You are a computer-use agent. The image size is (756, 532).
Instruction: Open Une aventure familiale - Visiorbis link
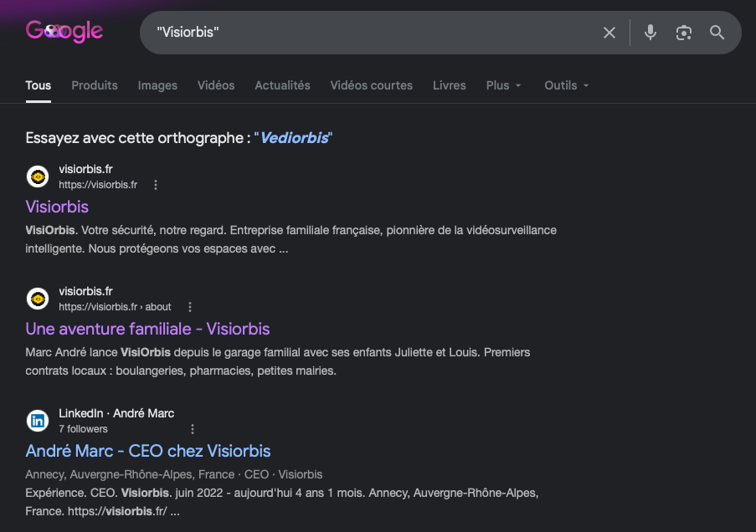pyautogui.click(x=147, y=329)
